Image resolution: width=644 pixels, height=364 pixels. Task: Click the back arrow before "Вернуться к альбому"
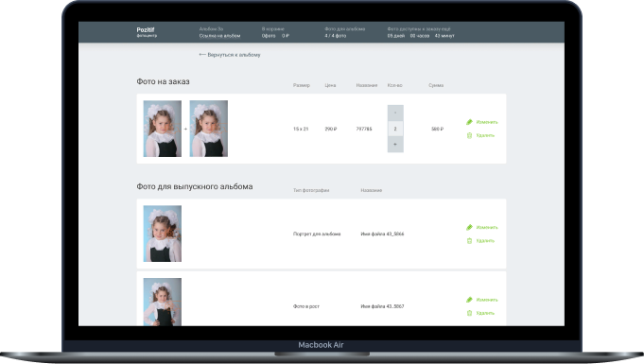(202, 54)
